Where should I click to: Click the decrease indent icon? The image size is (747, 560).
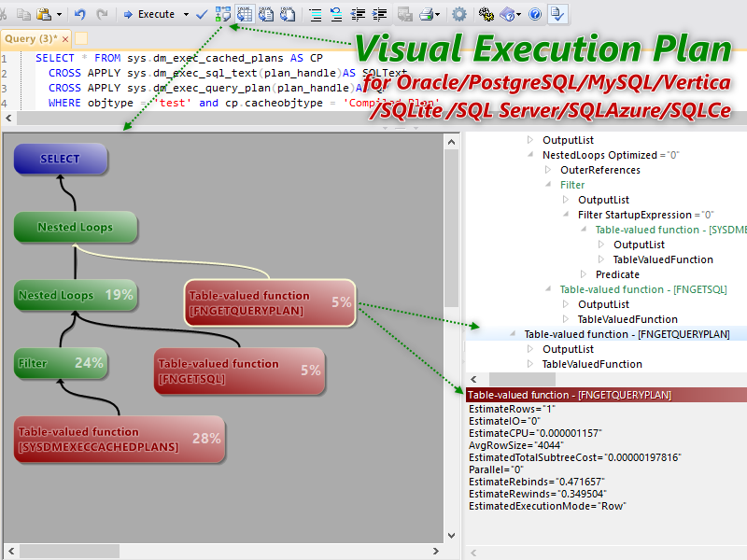point(358,14)
